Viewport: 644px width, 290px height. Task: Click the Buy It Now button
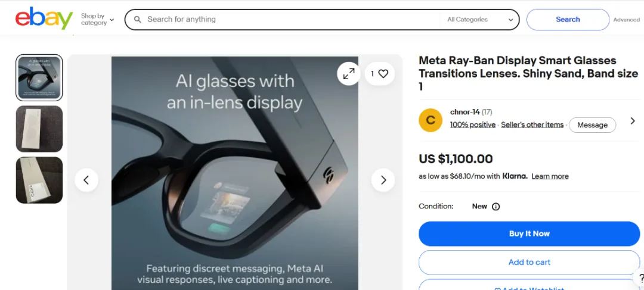[529, 234]
